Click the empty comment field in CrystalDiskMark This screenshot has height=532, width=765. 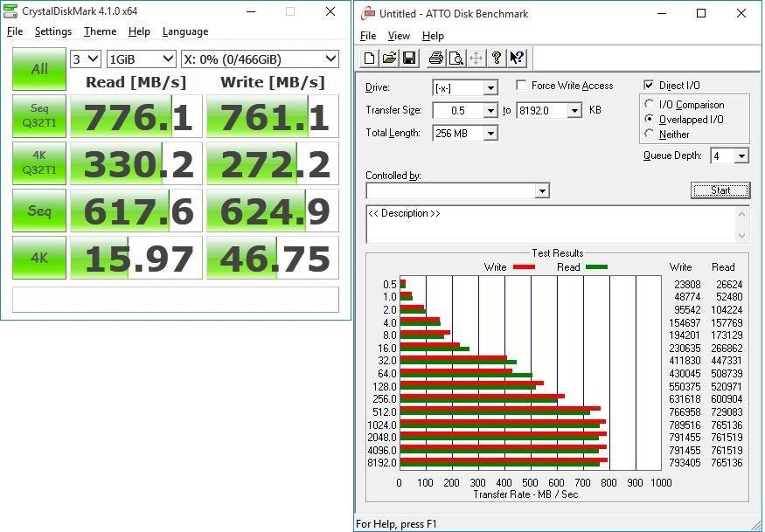point(175,300)
